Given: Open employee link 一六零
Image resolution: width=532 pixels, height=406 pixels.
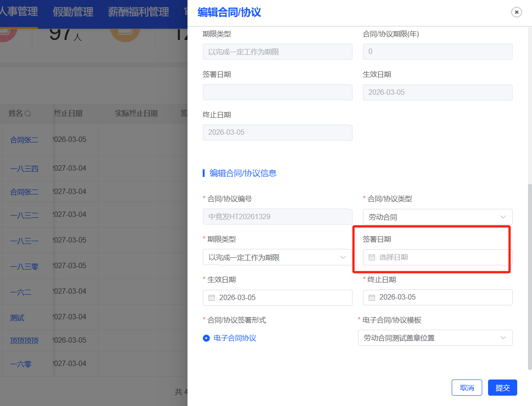Looking at the screenshot, I should coord(21,364).
